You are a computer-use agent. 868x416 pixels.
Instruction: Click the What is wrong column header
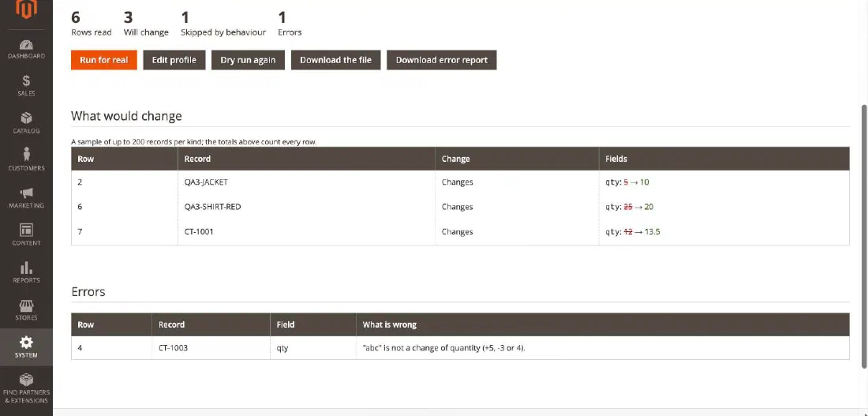pyautogui.click(x=602, y=324)
